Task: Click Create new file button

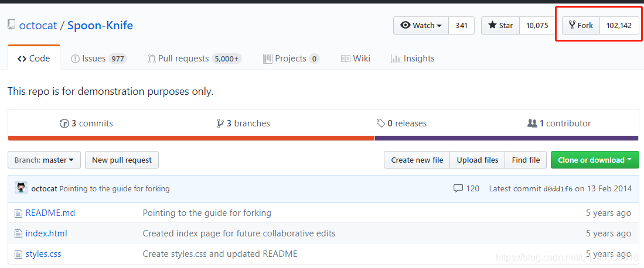Action: pos(417,160)
